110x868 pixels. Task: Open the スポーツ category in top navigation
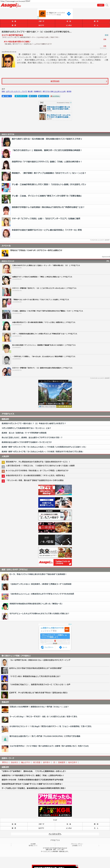(41, 21)
